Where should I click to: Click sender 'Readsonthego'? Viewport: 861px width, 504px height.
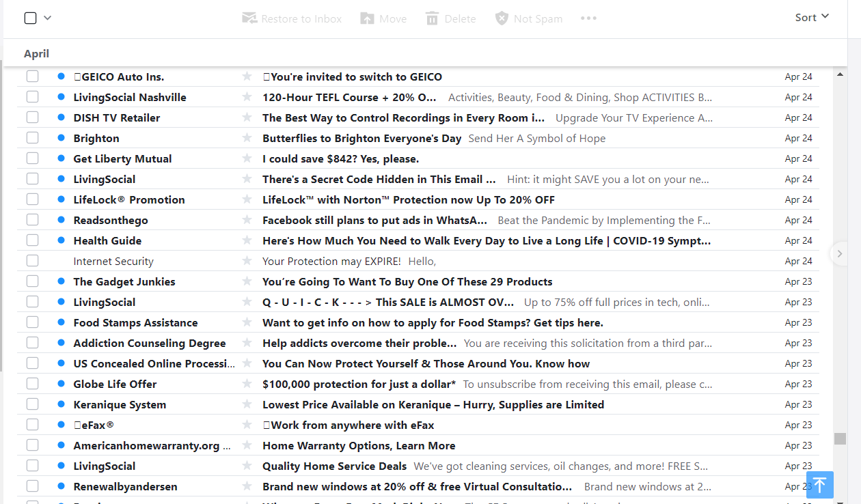(111, 220)
